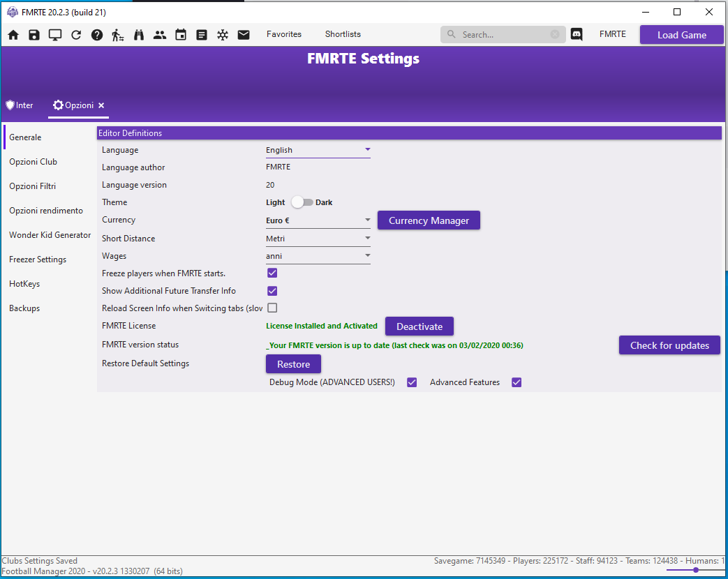Click Language author value FMRTE
The image size is (728, 579).
click(278, 167)
